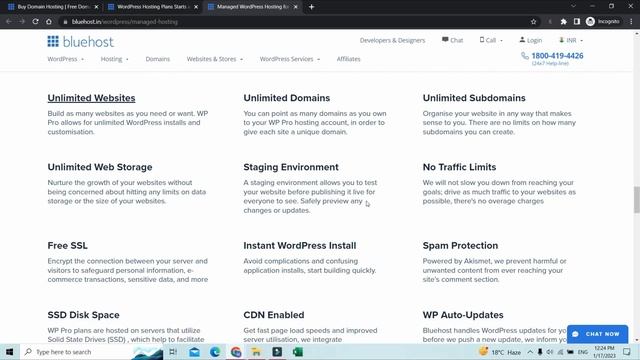
Task: Select the Managed WordPress Hosting tab
Action: (x=252, y=7)
